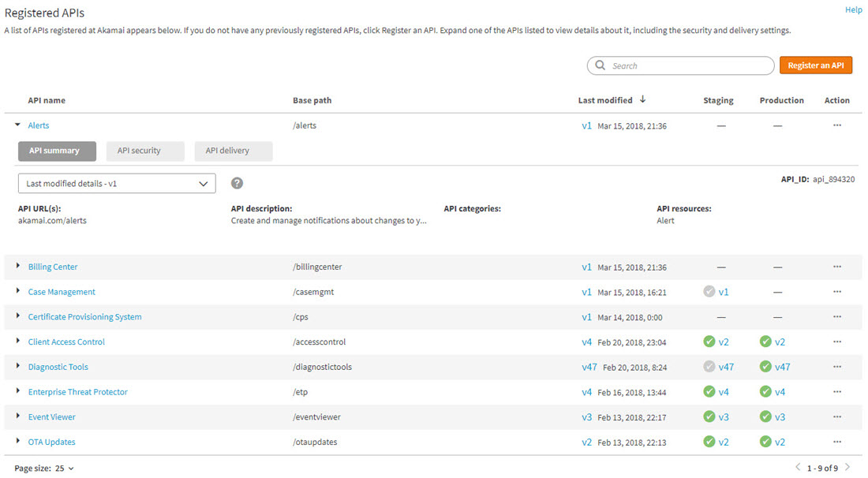Open action ellipsis for Billing Center
The image size is (868, 478).
tap(836, 267)
